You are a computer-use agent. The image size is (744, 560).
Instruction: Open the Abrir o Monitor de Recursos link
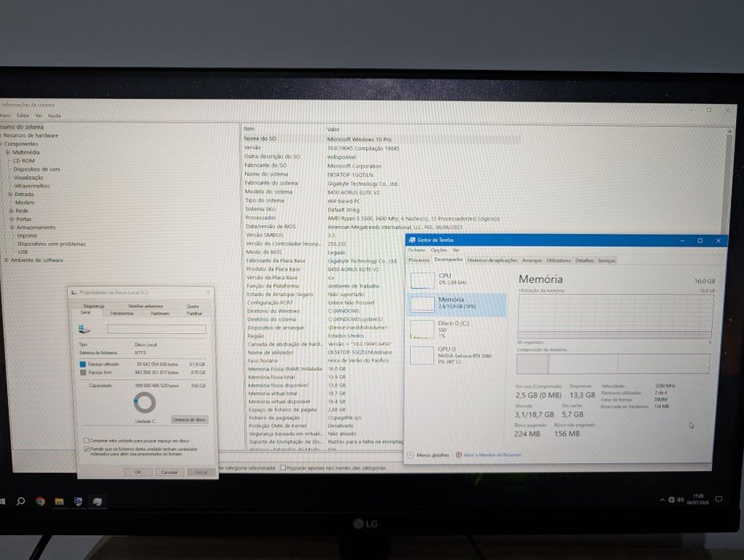[x=492, y=454]
